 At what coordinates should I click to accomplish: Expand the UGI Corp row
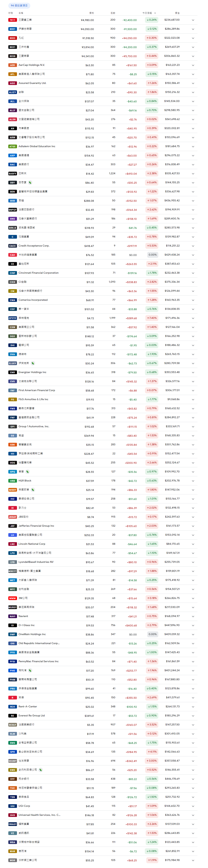pyautogui.click(x=193, y=806)
